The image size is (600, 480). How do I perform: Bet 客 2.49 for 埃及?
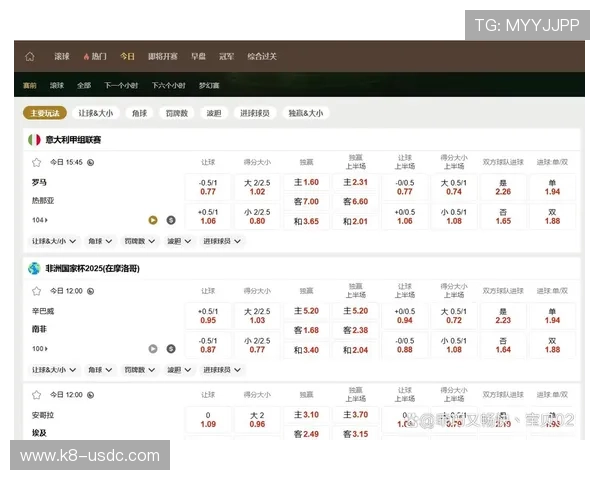(x=306, y=434)
